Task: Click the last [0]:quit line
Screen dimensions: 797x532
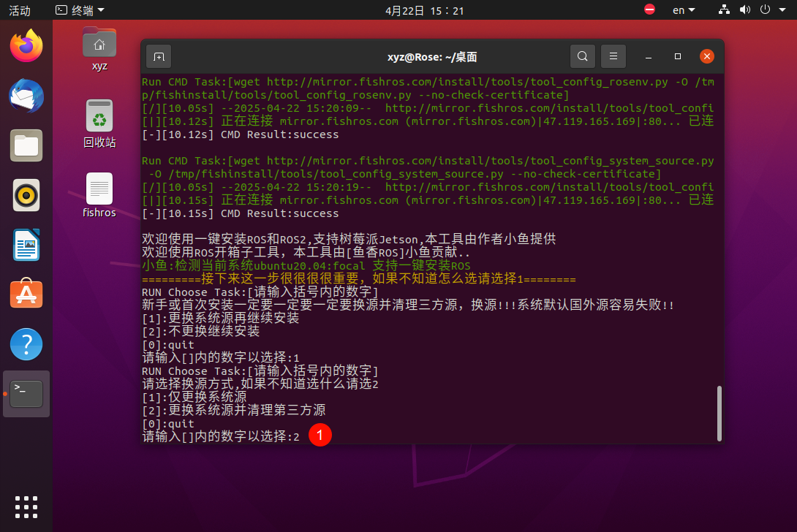Action: tap(168, 424)
